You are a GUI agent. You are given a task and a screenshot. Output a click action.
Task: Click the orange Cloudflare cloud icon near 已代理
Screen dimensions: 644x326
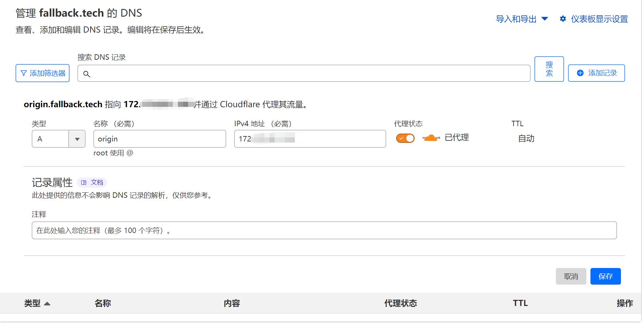tap(431, 137)
